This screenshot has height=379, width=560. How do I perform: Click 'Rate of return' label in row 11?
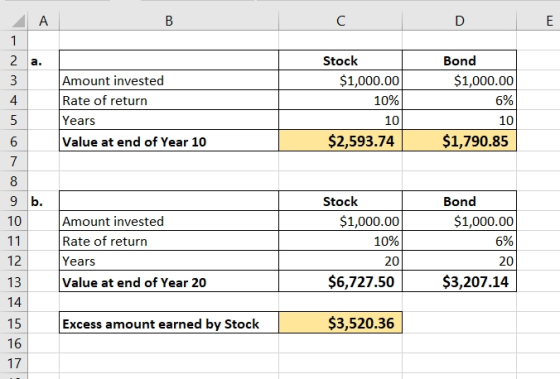(x=105, y=241)
